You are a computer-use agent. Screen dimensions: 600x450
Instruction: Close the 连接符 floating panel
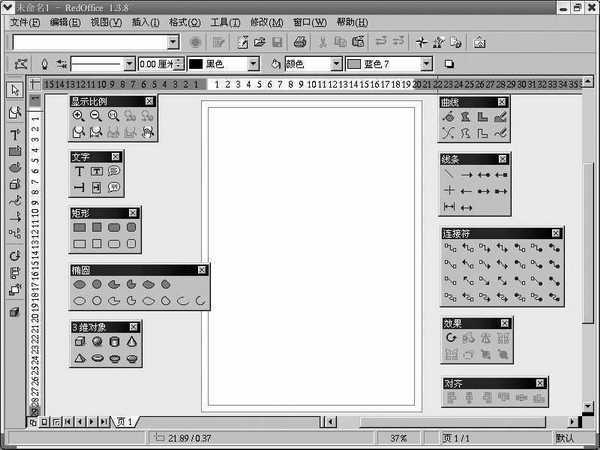pyautogui.click(x=552, y=233)
